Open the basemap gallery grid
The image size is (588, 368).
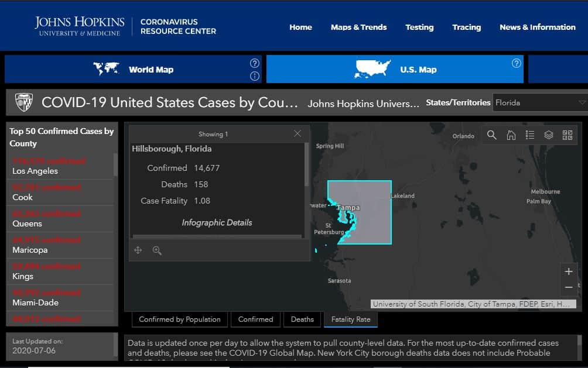tap(568, 135)
